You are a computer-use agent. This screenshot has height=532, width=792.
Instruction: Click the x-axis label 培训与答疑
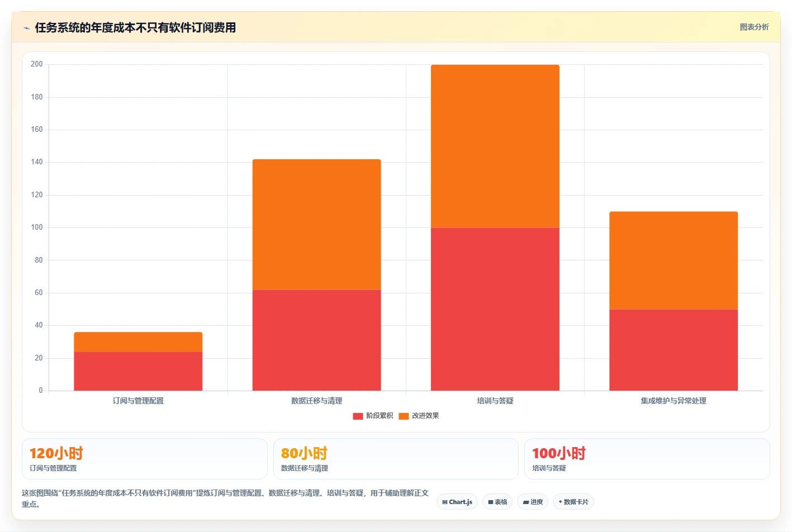point(495,401)
